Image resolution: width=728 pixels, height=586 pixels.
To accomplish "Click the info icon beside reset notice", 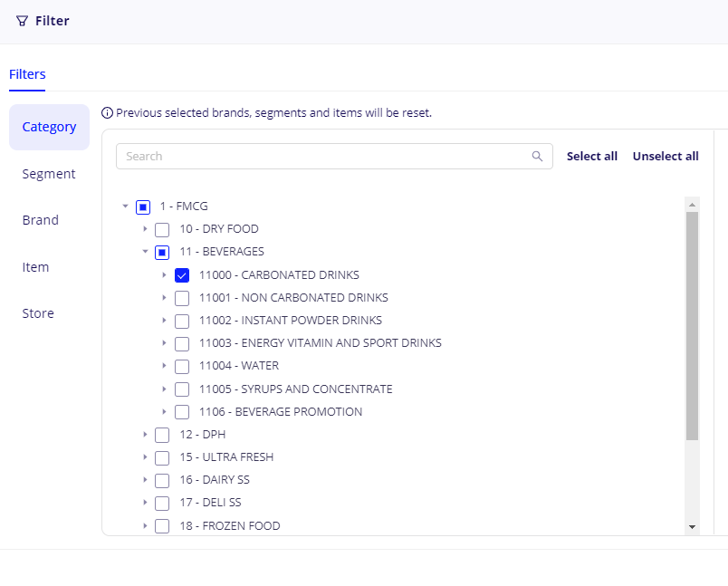I will click(108, 113).
